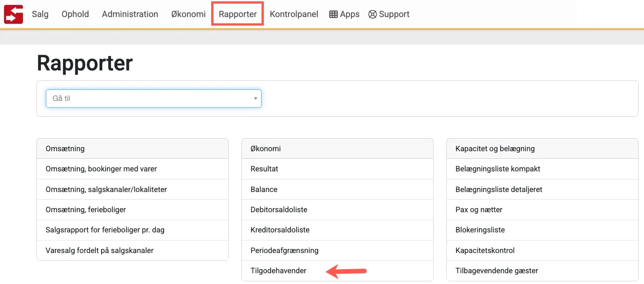This screenshot has width=644, height=284.
Task: Click the red Spectra logo icon
Action: 13,14
